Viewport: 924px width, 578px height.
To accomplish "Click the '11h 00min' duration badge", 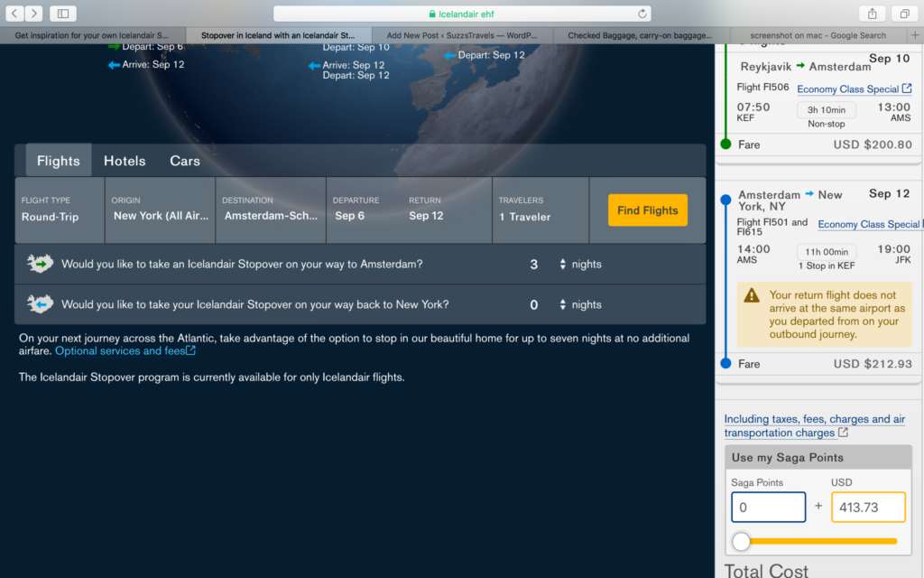I will pos(827,252).
